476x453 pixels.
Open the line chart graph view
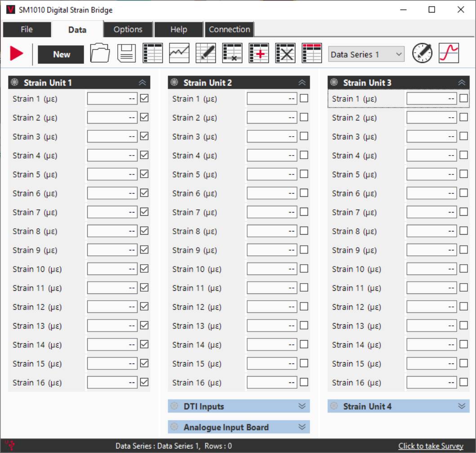pos(179,53)
